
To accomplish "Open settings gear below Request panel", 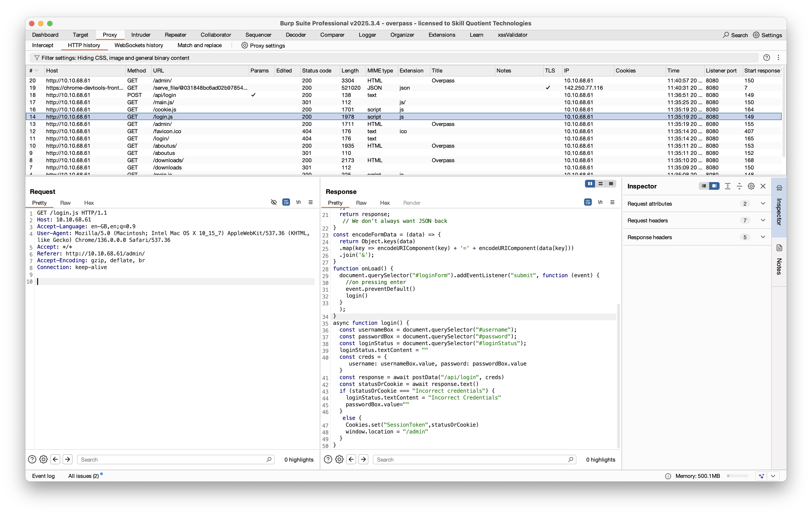I will (43, 459).
